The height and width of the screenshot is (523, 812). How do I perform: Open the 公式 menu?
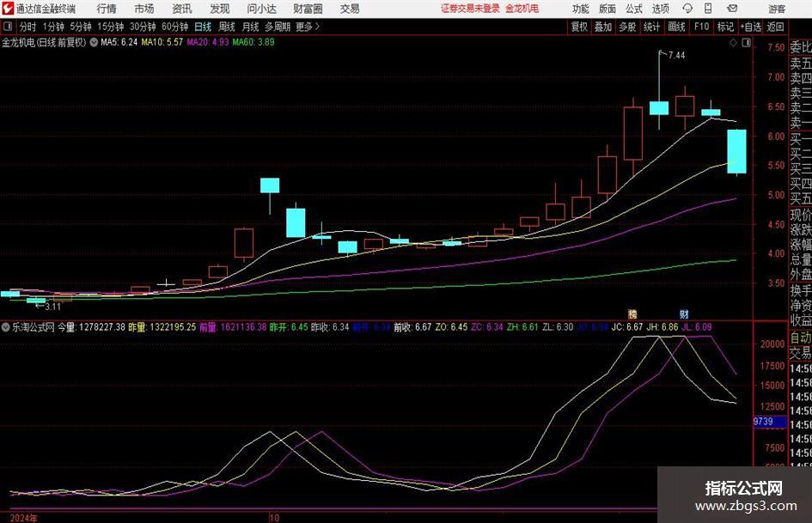pyautogui.click(x=634, y=9)
